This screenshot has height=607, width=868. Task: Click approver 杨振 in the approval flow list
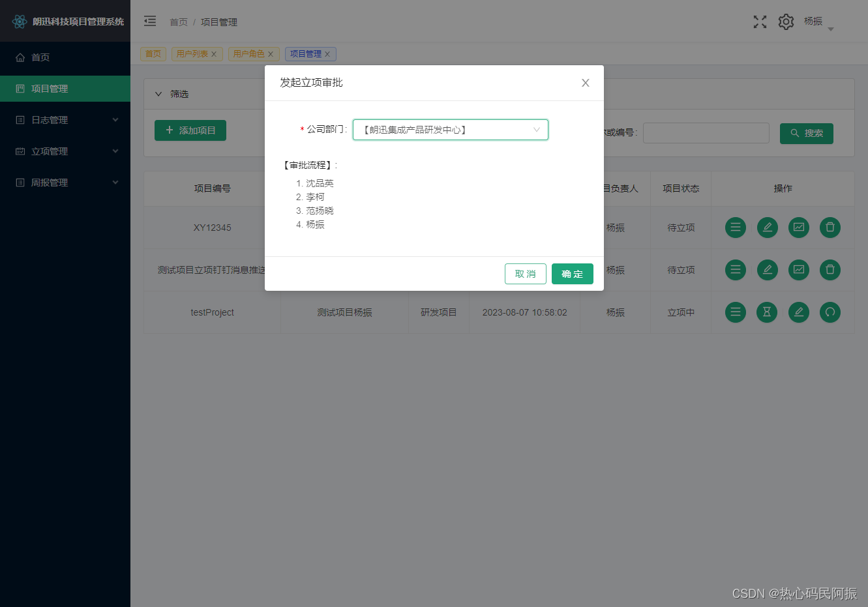(315, 224)
